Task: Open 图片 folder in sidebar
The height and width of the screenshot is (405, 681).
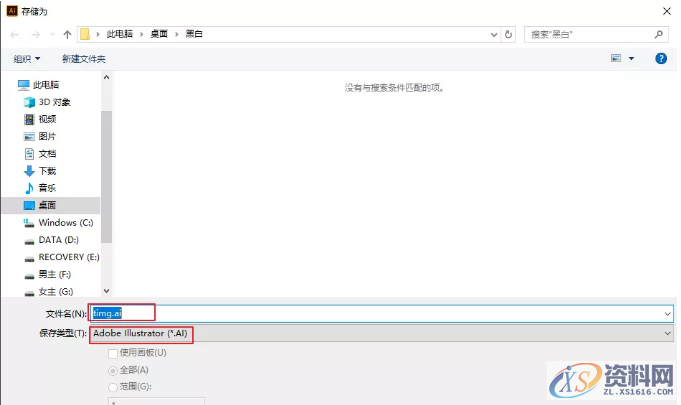Action: pos(40,136)
